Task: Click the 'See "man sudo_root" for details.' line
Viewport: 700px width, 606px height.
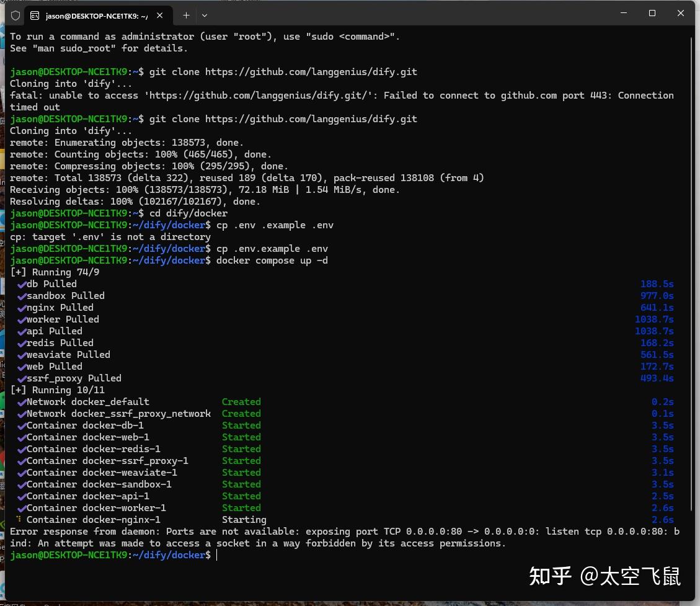Action: (99, 48)
